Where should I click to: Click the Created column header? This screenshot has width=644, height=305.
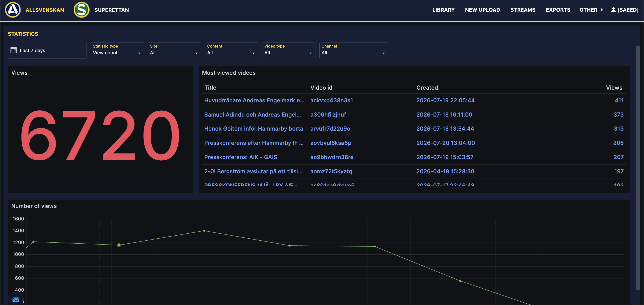(x=427, y=87)
